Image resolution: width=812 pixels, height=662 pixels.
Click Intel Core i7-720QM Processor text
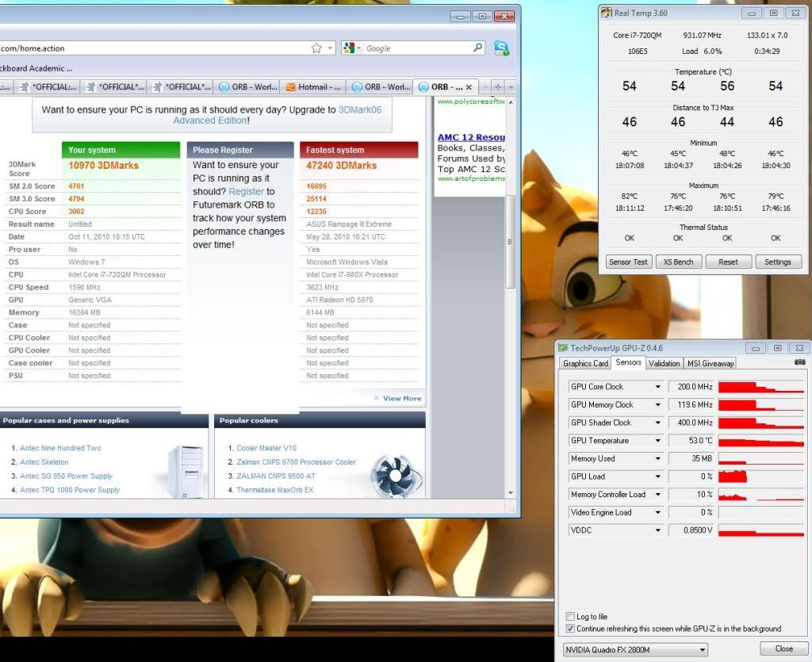(x=117, y=275)
